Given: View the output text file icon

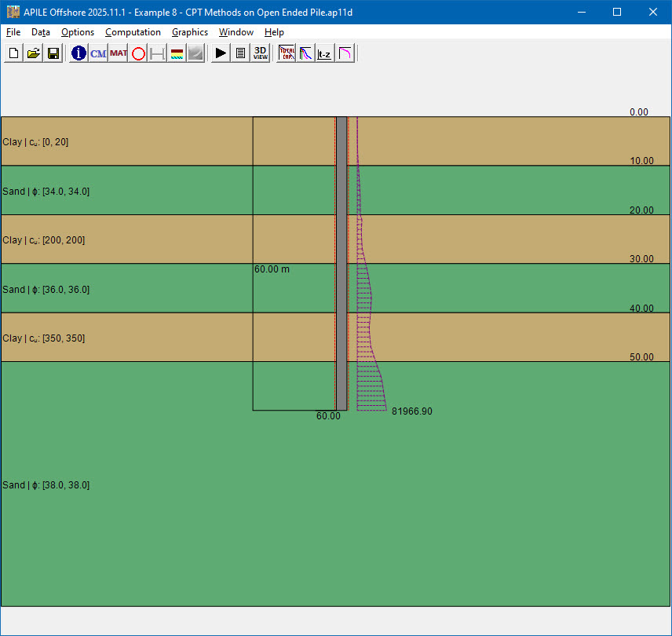Looking at the screenshot, I should pos(240,53).
